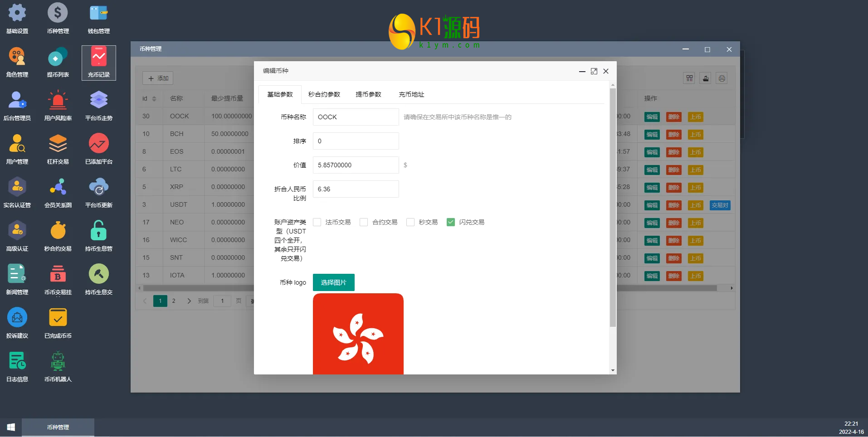Screen dimensions: 868x437
Task: Click 编辑 button in the OOCK row
Action: pyautogui.click(x=652, y=117)
